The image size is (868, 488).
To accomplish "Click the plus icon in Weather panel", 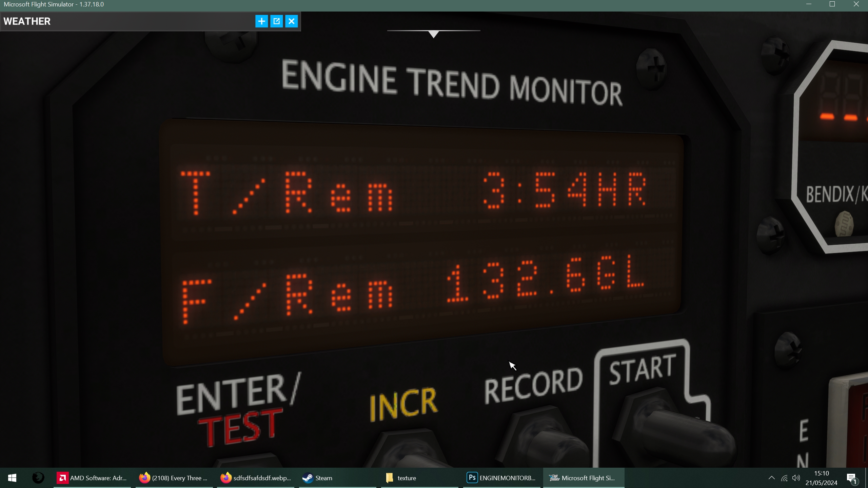I will (261, 21).
